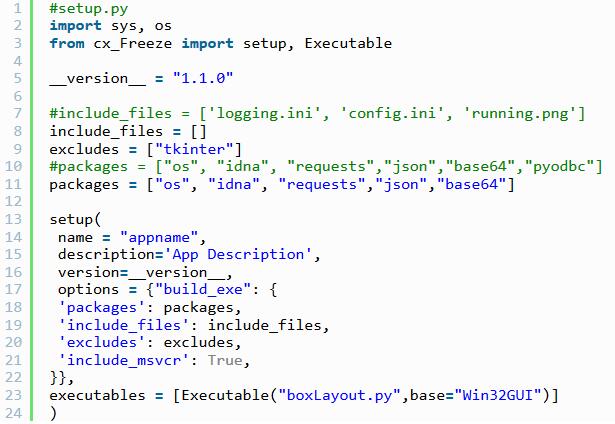
Task: Click line number 17 in the gutter
Action: pos(13,290)
